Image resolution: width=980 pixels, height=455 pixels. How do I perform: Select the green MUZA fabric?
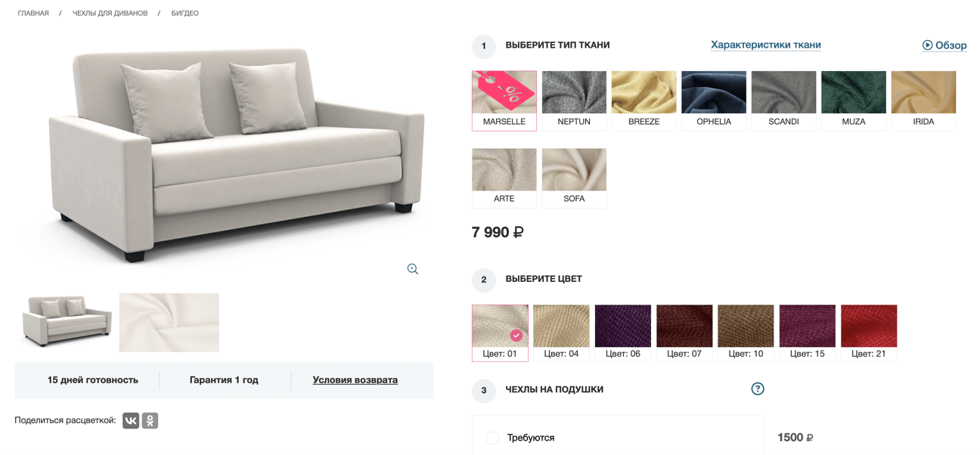tap(854, 101)
